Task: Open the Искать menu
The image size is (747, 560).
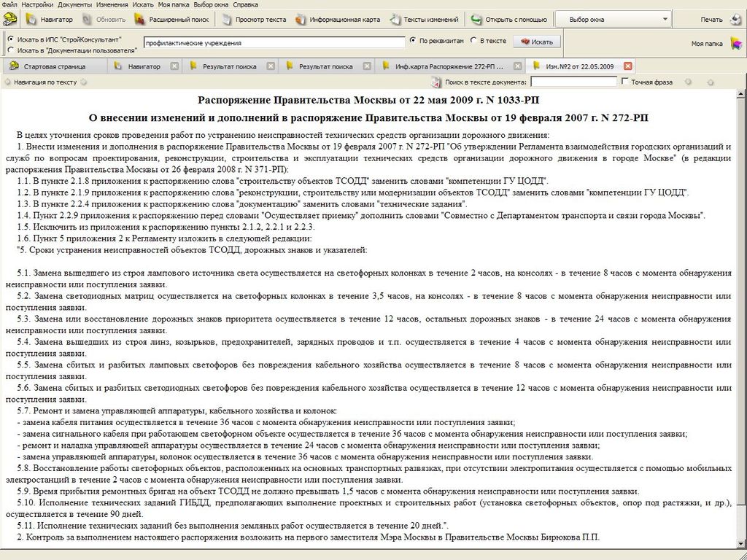Action: pos(143,4)
